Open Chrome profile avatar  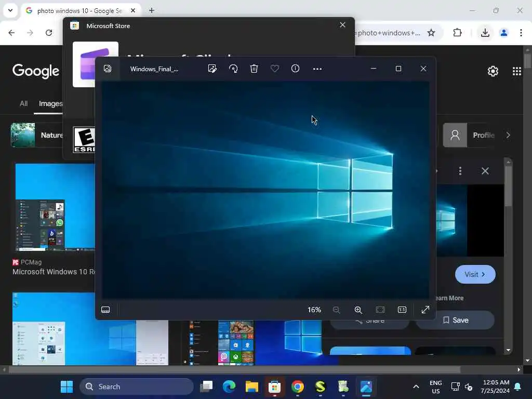pyautogui.click(x=504, y=33)
